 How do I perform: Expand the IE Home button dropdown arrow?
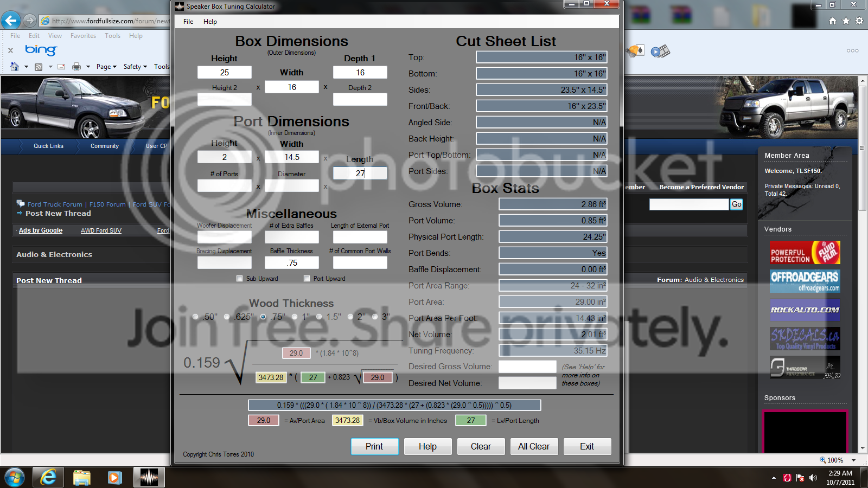coord(26,67)
